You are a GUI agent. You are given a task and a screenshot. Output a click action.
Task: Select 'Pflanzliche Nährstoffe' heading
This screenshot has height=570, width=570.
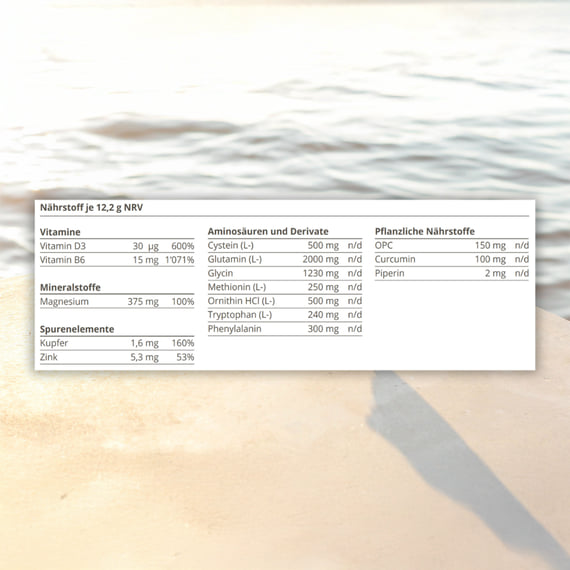point(425,231)
